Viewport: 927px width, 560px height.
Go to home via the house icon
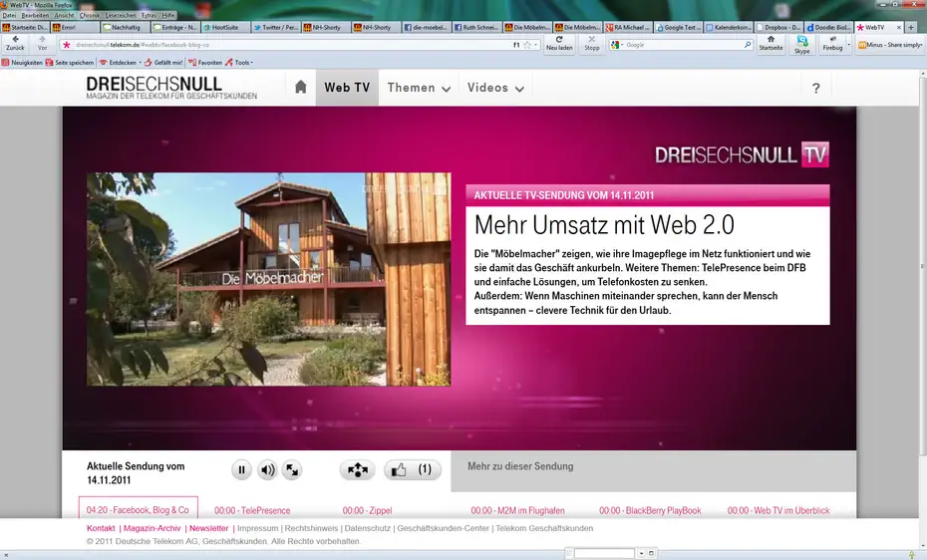(x=300, y=88)
